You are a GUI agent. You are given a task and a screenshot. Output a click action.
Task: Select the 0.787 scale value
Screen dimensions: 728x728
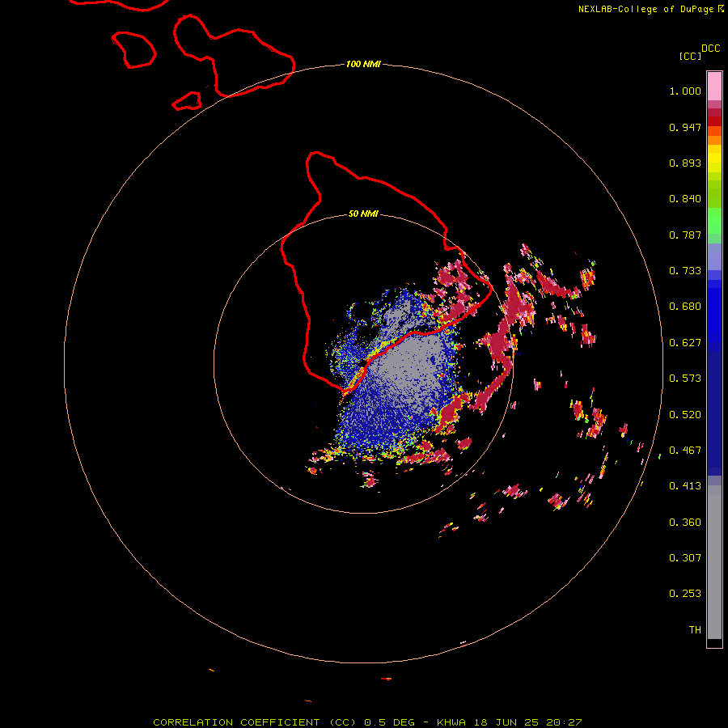tap(685, 235)
